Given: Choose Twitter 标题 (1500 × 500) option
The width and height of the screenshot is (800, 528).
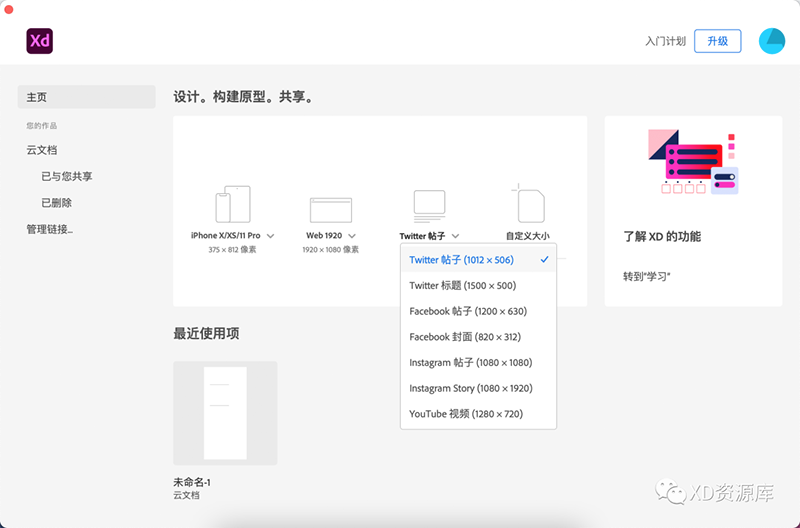Looking at the screenshot, I should pyautogui.click(x=478, y=285).
